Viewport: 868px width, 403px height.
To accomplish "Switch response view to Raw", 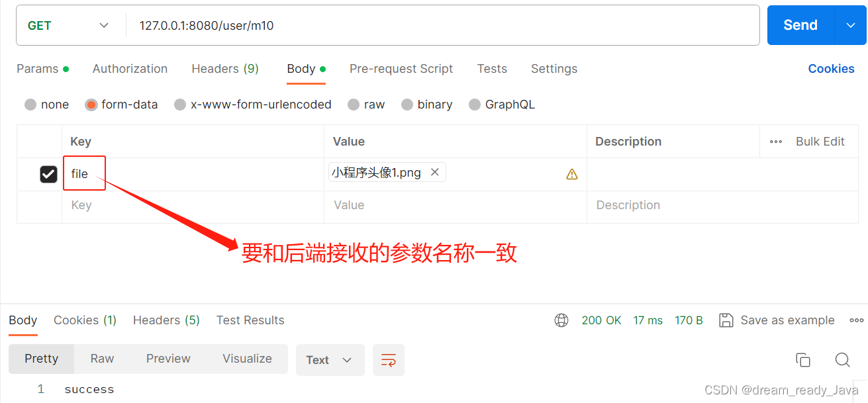I will [102, 359].
